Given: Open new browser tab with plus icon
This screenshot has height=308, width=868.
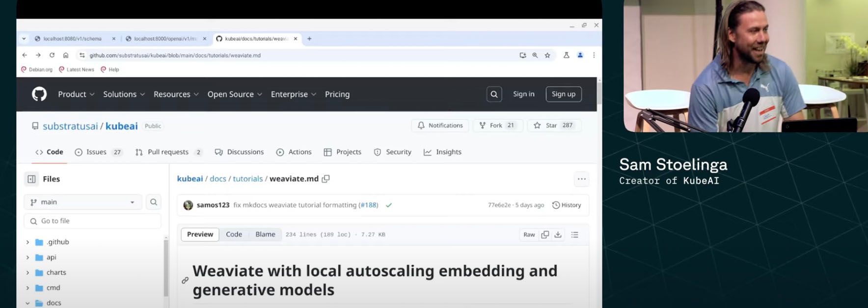Looking at the screenshot, I should pyautogui.click(x=309, y=38).
